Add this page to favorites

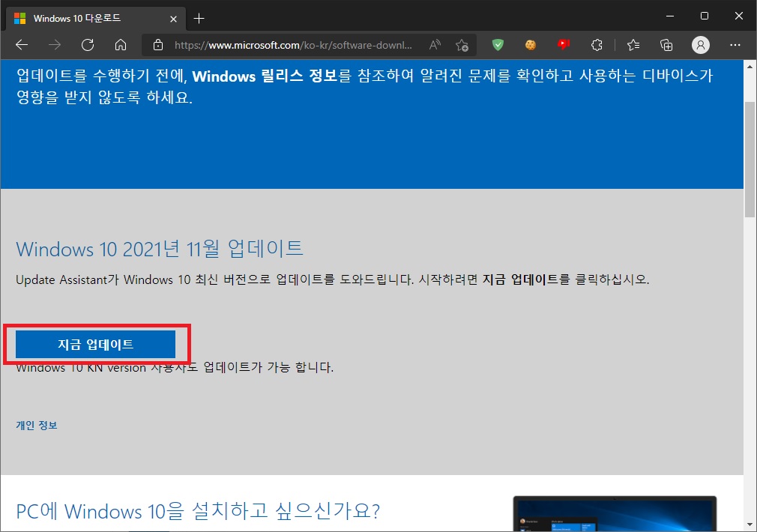coord(462,45)
